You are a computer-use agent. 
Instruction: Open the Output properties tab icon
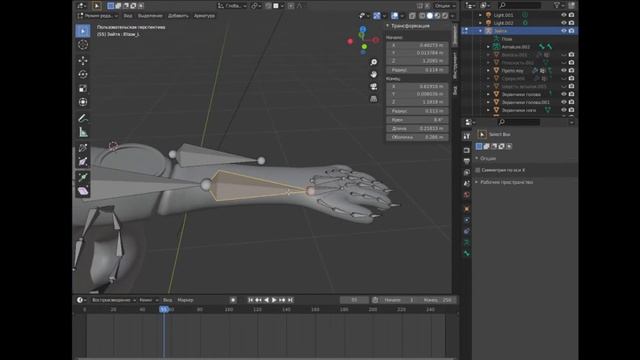[467, 162]
